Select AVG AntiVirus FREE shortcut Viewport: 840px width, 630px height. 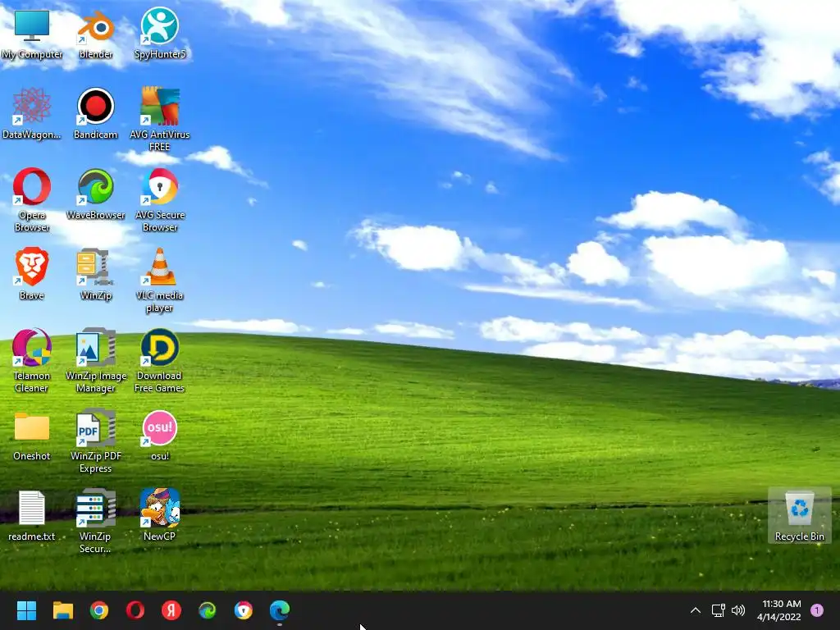click(x=160, y=120)
